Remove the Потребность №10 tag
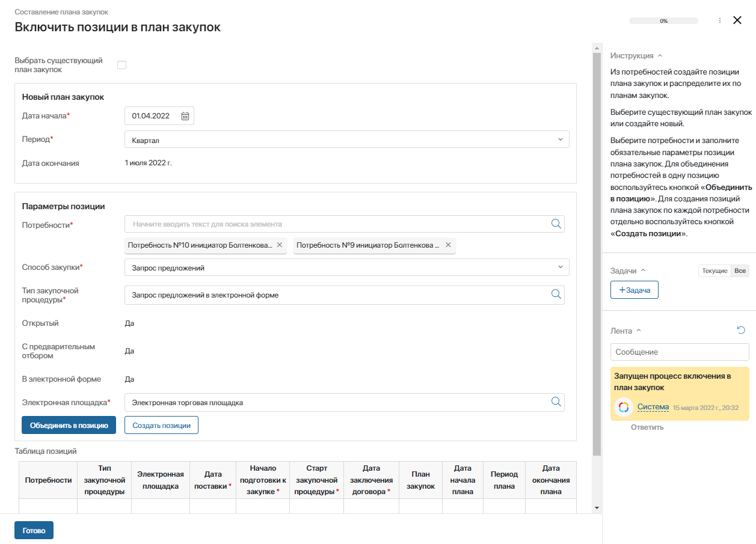The height and width of the screenshot is (544, 756). tap(279, 245)
